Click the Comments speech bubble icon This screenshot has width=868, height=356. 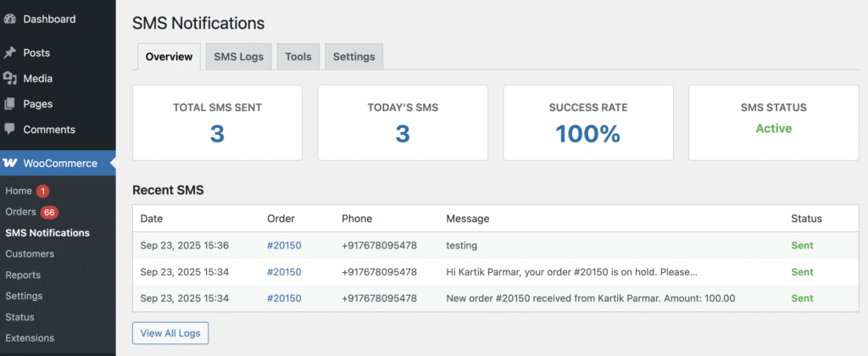10,130
